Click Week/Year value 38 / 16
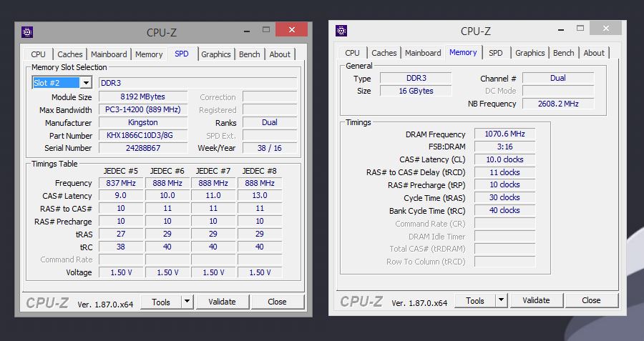Image resolution: width=644 pixels, height=341 pixels. click(270, 148)
